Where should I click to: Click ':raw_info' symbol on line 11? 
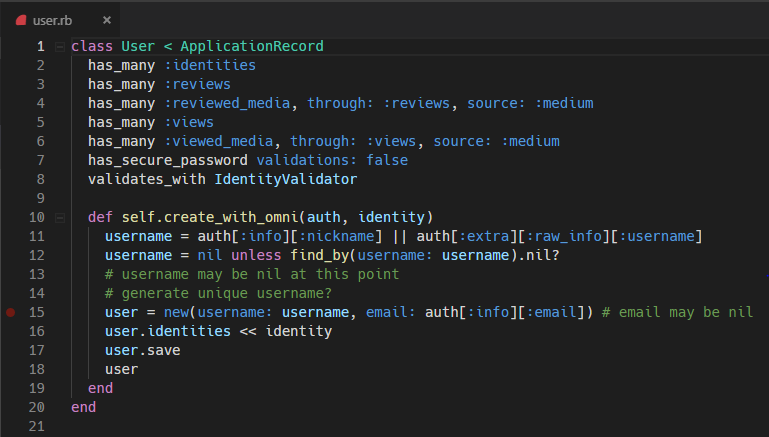pyautogui.click(x=564, y=236)
